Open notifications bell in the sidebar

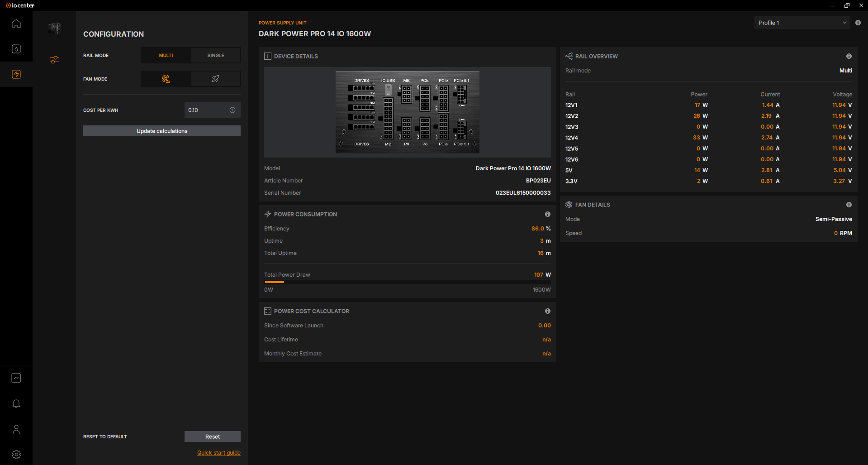pos(16,403)
